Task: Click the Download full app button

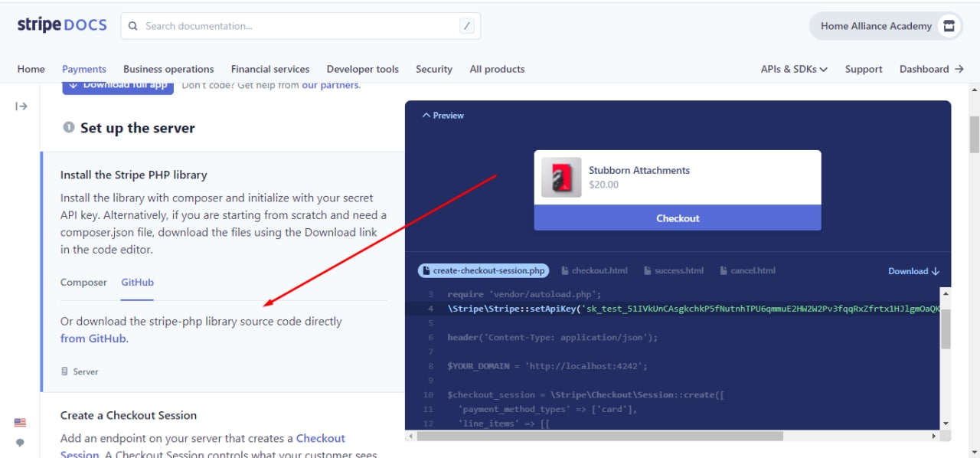Action: pos(118,87)
